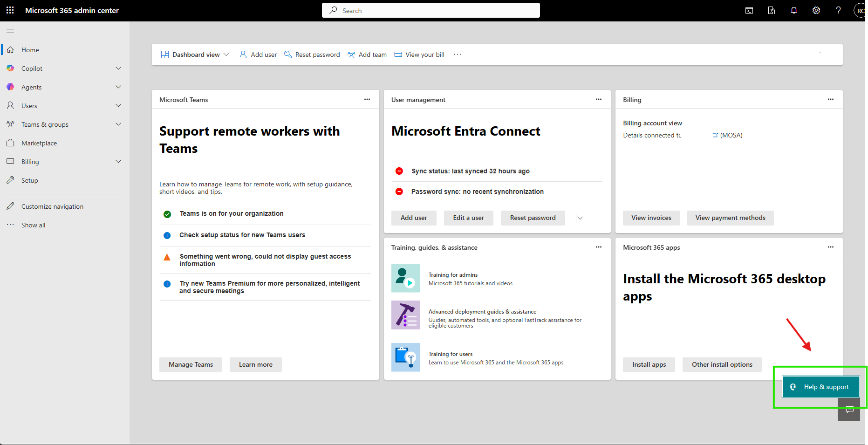Click the external link icon beside (MOSA)
This screenshot has width=868, height=445.
[x=715, y=136]
